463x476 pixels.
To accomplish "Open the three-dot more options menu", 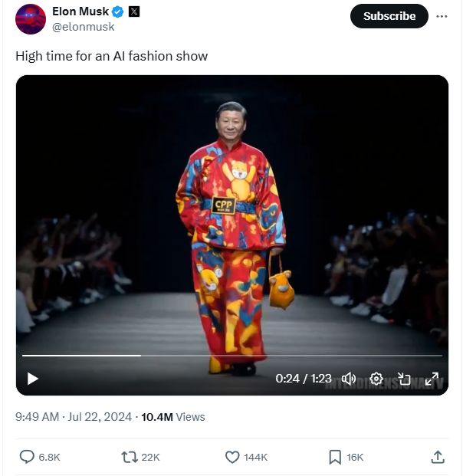I will point(442,16).
